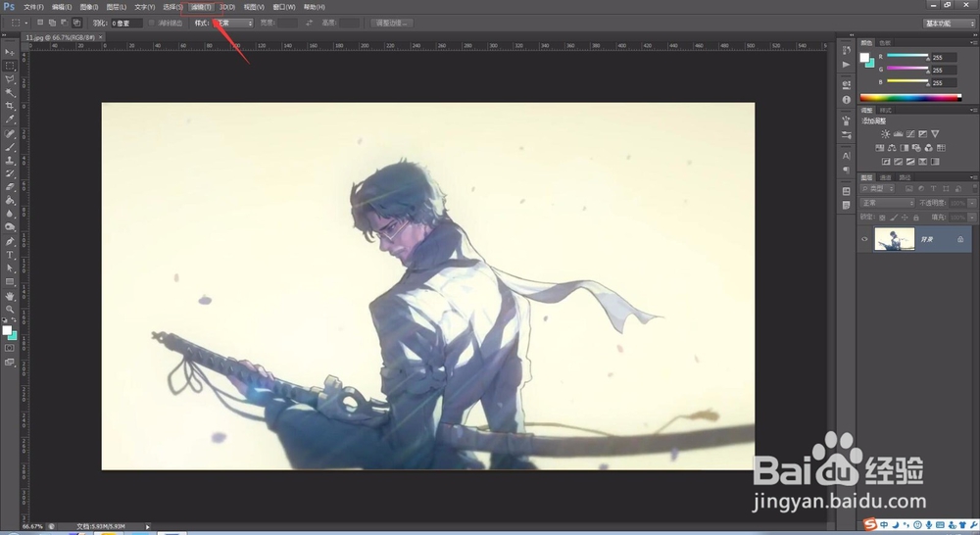Viewport: 980px width, 535px height.
Task: Select the Pen tool
Action: click(x=10, y=242)
